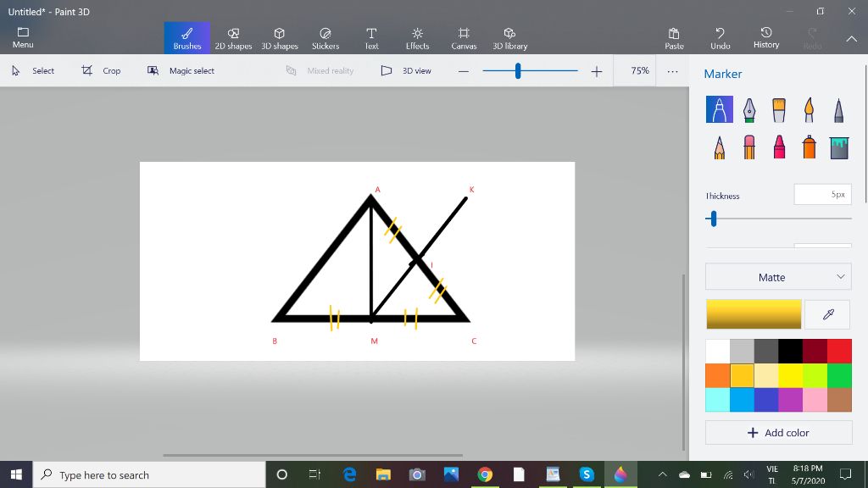868x488 pixels.
Task: Open File Explorer from the taskbar
Action: [383, 474]
